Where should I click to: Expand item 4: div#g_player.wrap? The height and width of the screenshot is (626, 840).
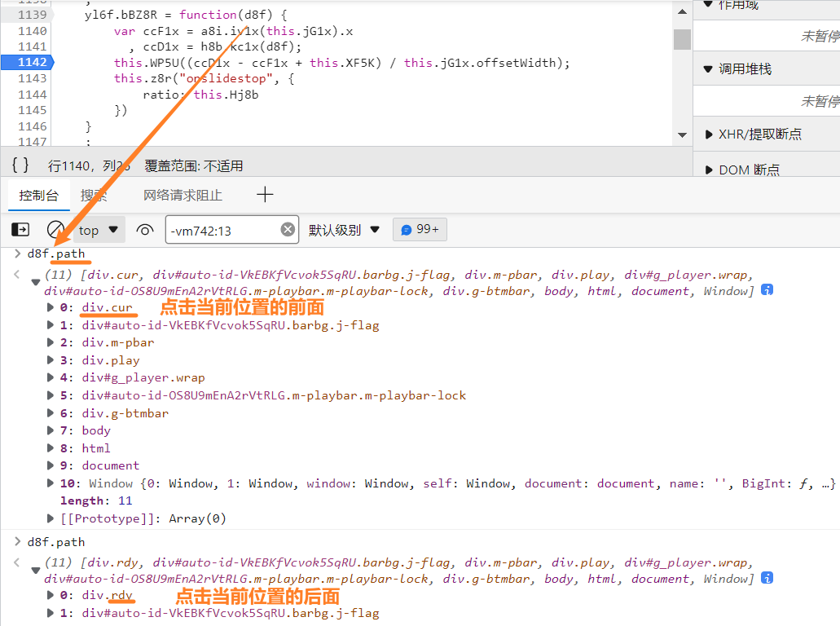(50, 377)
